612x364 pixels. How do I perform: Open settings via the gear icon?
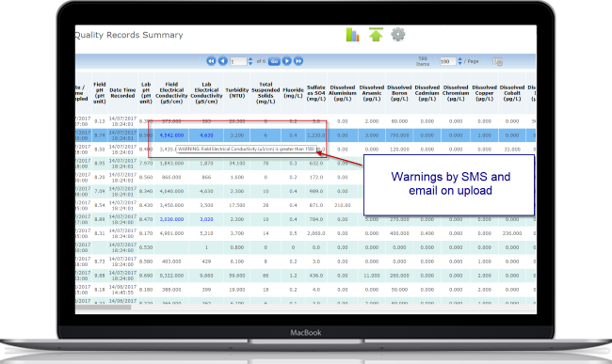[x=398, y=35]
